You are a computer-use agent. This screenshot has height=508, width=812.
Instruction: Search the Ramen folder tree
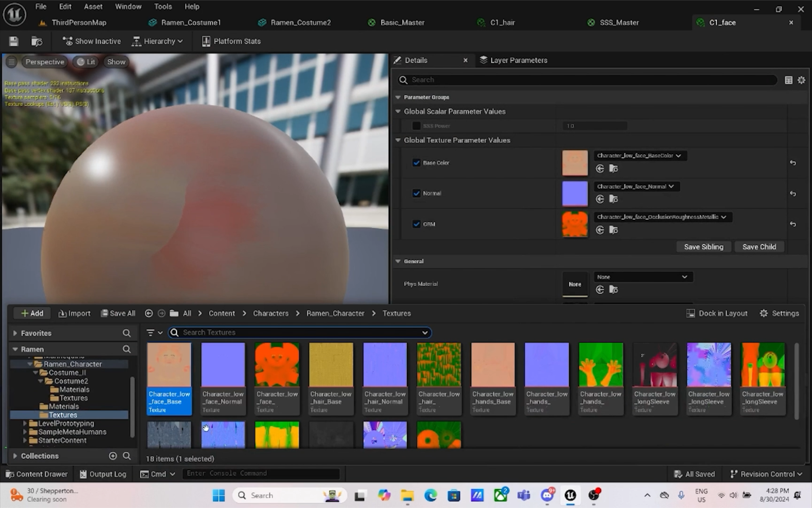click(127, 349)
